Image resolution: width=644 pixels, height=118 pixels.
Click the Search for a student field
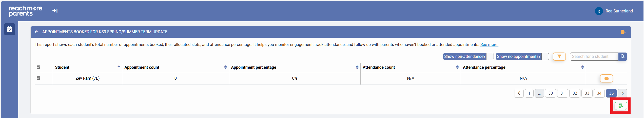pos(594,57)
